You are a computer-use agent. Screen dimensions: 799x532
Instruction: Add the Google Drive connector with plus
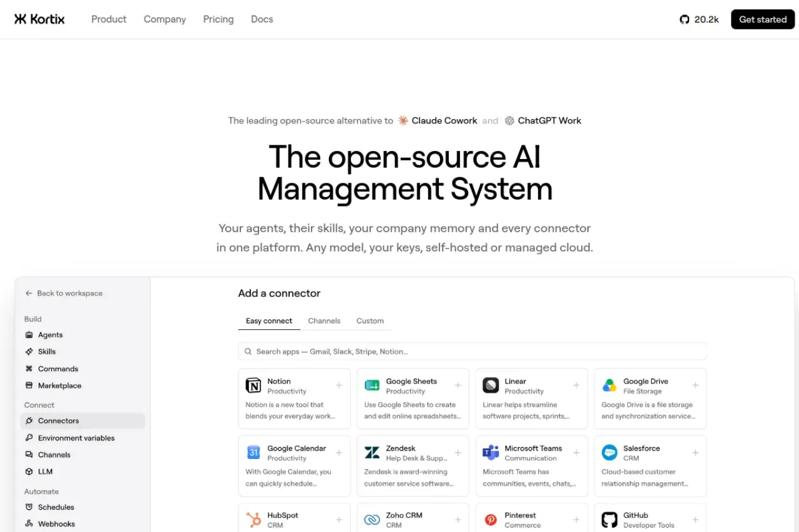(695, 385)
